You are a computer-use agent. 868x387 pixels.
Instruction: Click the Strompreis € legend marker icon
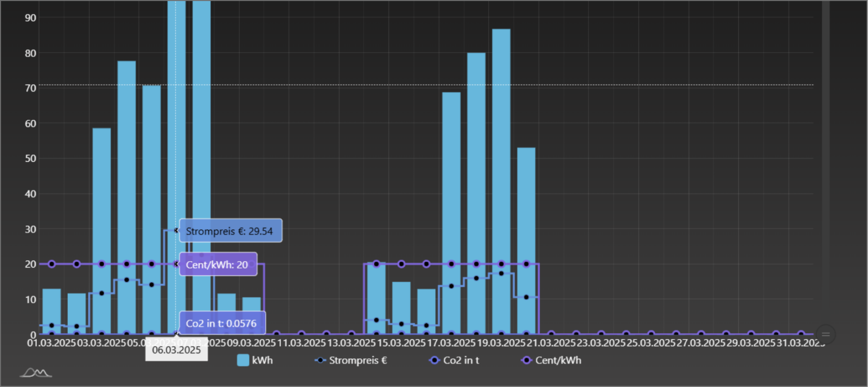(320, 360)
